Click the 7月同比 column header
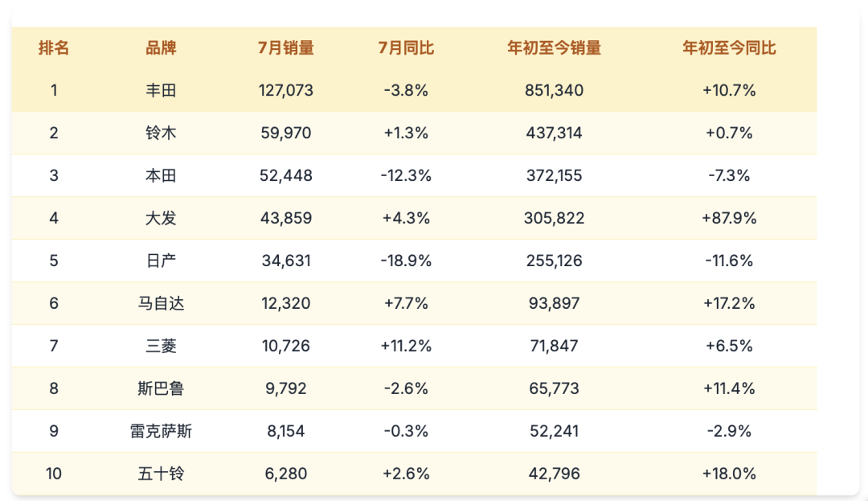The height and width of the screenshot is (501, 868). tap(406, 48)
